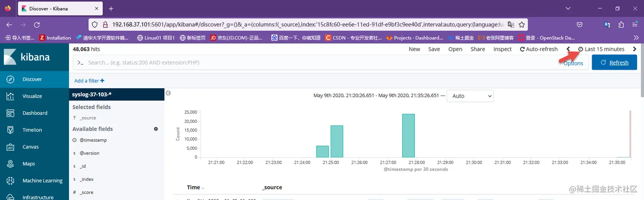Screen dimensions: 644x200
Task: Add a filter plus link
Action: click(89, 81)
